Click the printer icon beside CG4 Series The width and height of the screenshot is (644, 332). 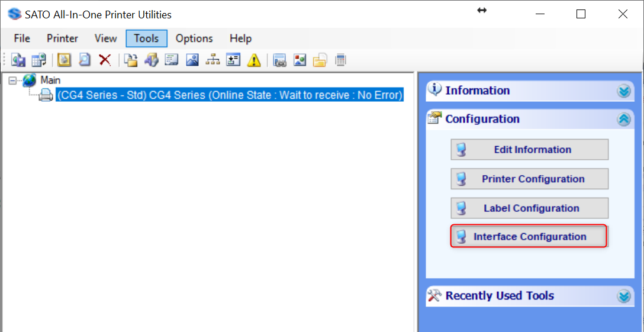coord(46,95)
